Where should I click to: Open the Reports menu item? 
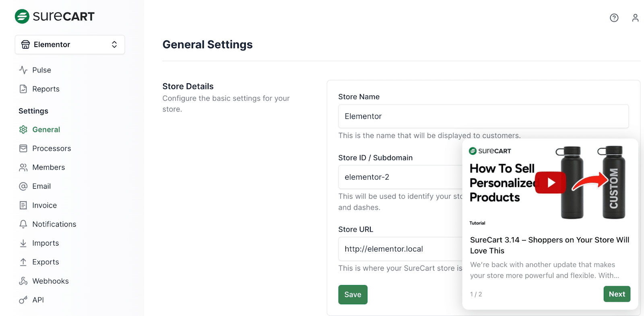[x=46, y=89]
